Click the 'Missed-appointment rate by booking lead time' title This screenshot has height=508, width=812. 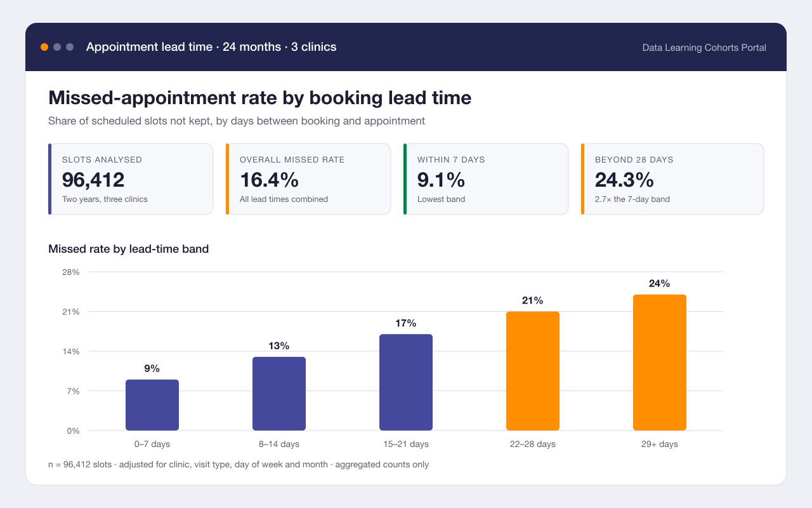pos(260,98)
